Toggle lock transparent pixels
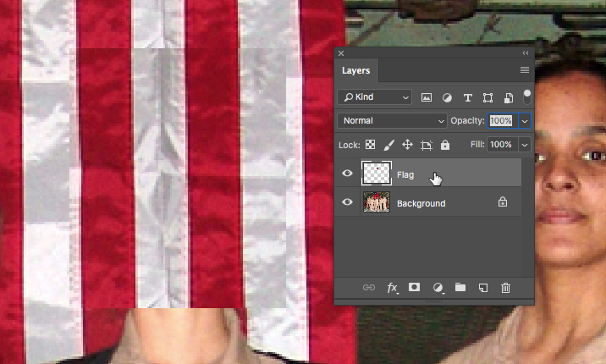 click(370, 145)
